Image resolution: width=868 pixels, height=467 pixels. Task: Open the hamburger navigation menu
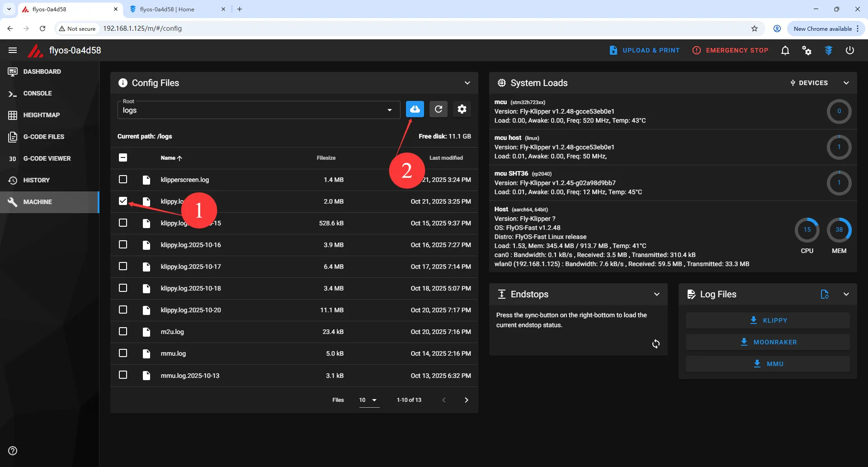click(13, 50)
